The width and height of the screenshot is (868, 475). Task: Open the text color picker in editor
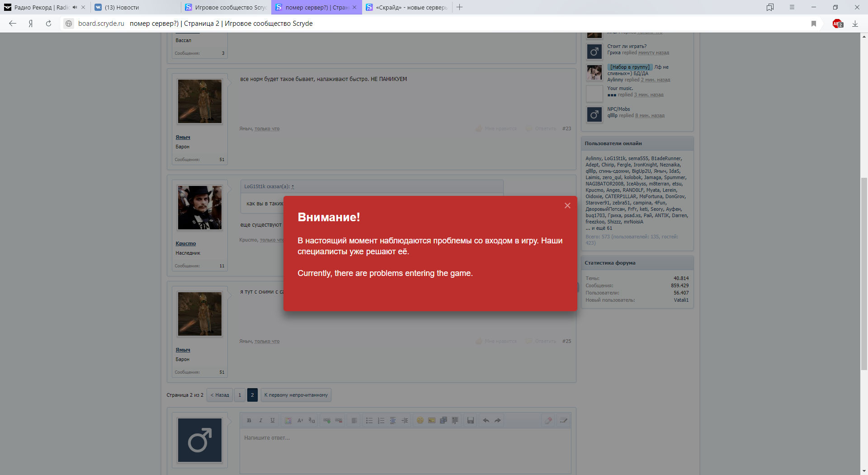288,421
